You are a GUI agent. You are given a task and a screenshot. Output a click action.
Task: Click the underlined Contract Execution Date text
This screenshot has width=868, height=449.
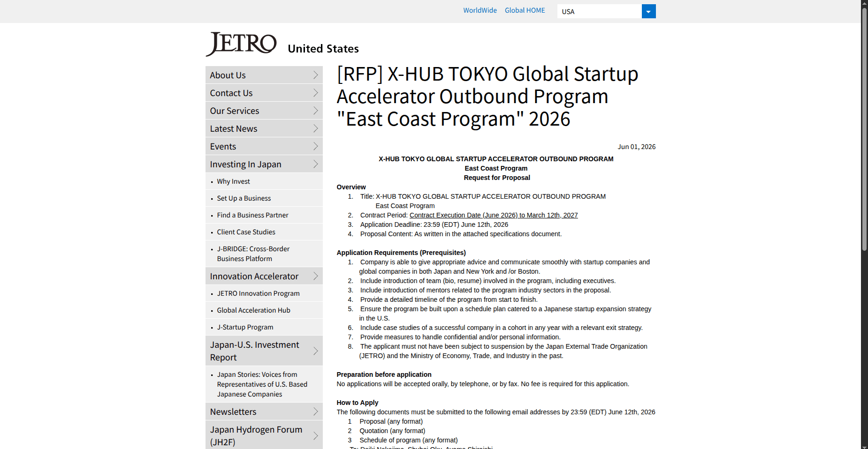point(494,215)
